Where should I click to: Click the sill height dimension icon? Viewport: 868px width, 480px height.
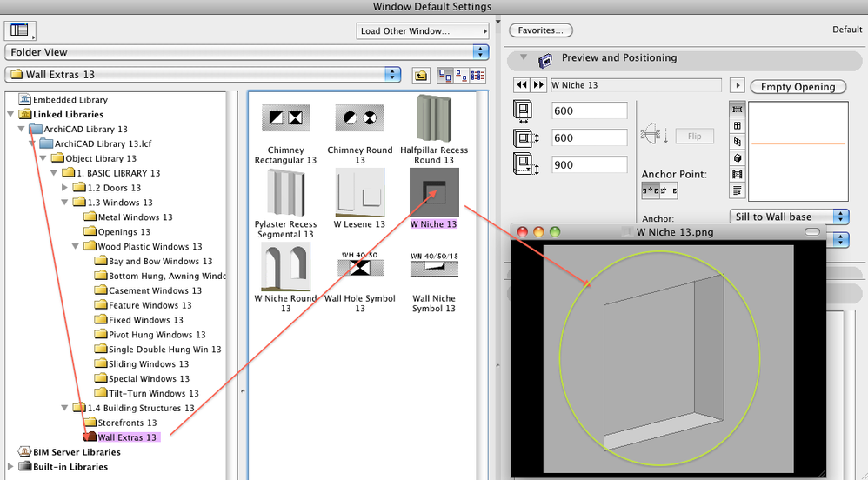pos(526,164)
